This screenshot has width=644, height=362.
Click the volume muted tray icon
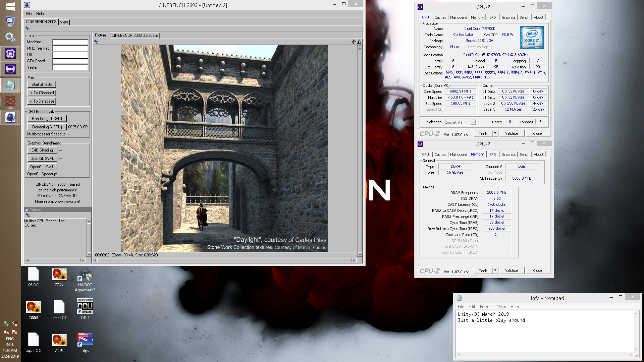pyautogui.click(x=6, y=332)
